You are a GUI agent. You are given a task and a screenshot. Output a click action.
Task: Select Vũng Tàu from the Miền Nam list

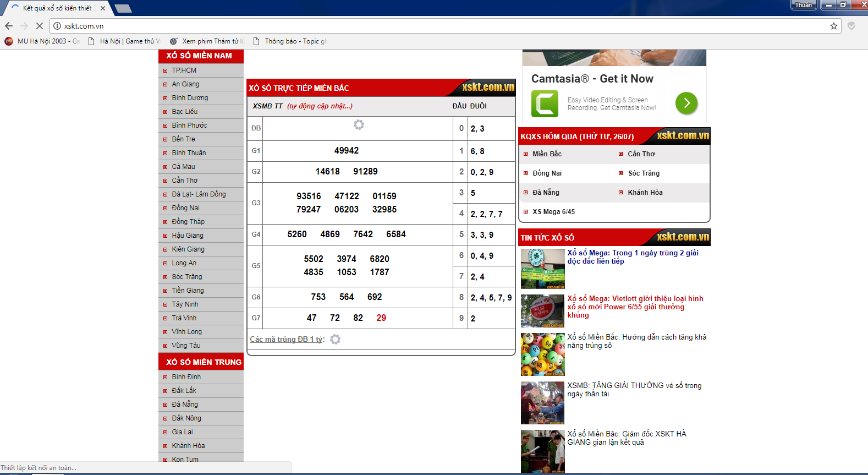[186, 346]
